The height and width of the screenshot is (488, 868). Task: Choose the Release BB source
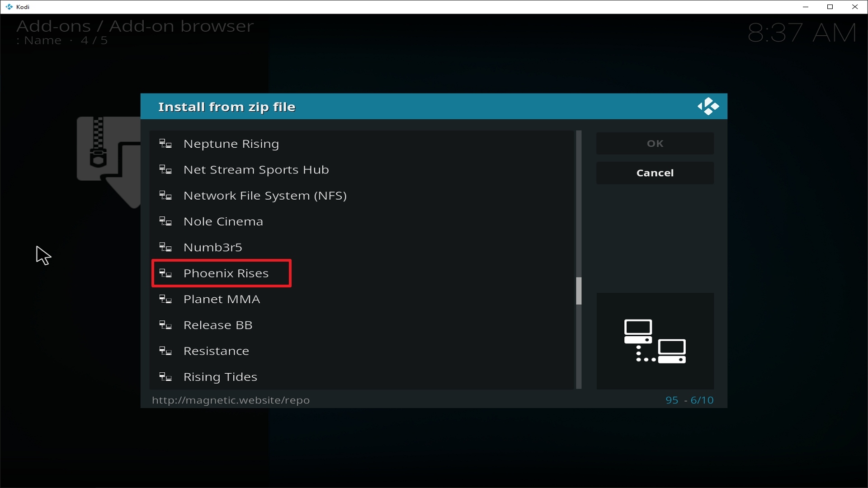tap(362, 325)
